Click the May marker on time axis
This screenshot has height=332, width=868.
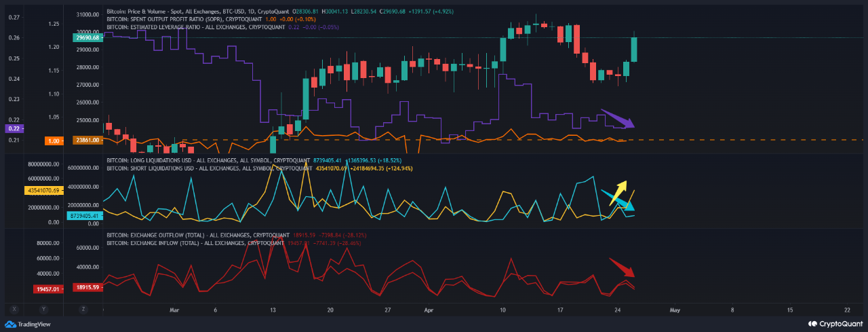coord(674,309)
